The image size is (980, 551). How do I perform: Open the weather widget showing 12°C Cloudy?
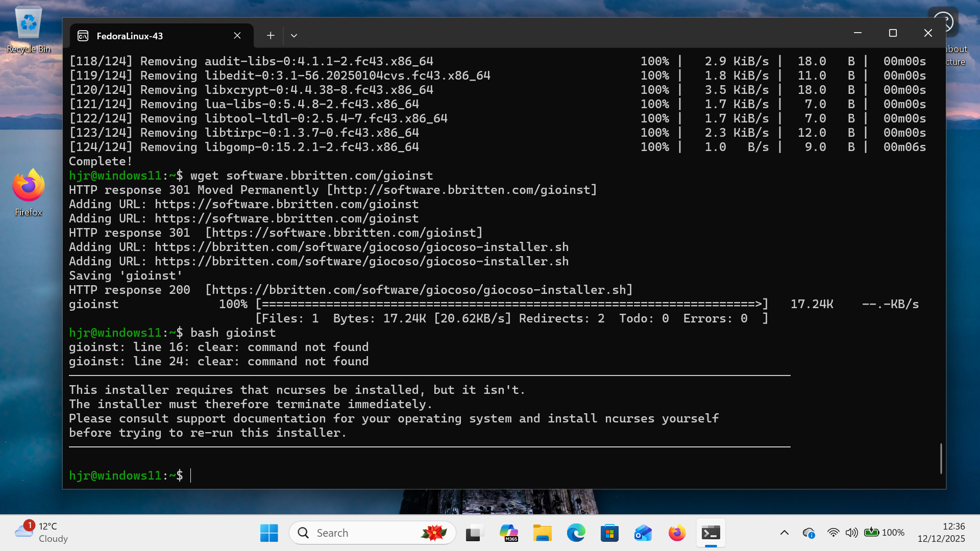pos(42,532)
